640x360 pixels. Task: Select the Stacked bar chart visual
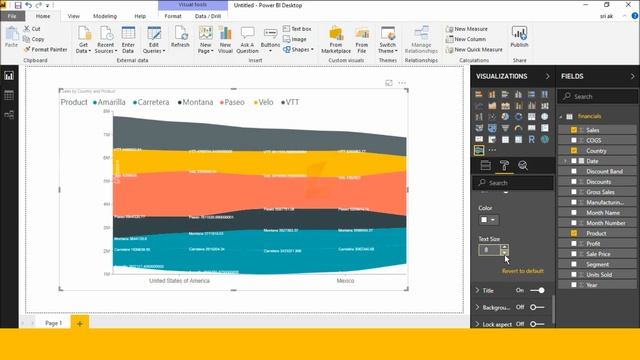[x=479, y=94]
